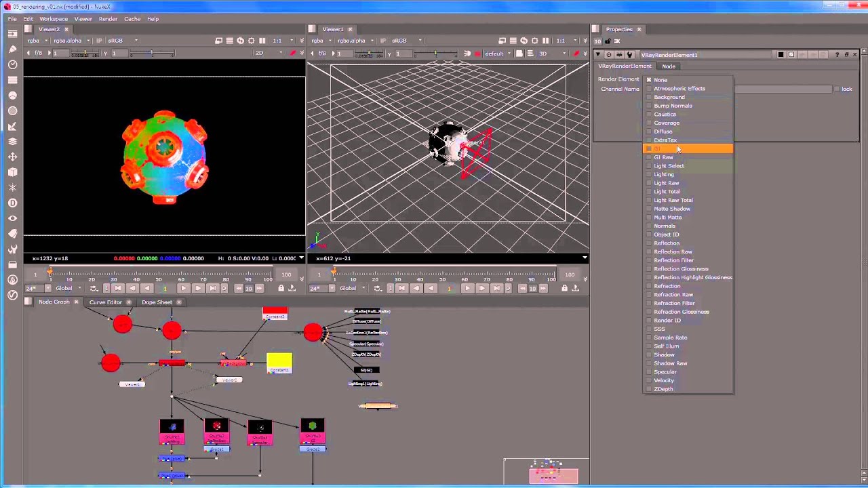Play forward in Viewer2 timeline
The height and width of the screenshot is (488, 868).
tap(183, 288)
